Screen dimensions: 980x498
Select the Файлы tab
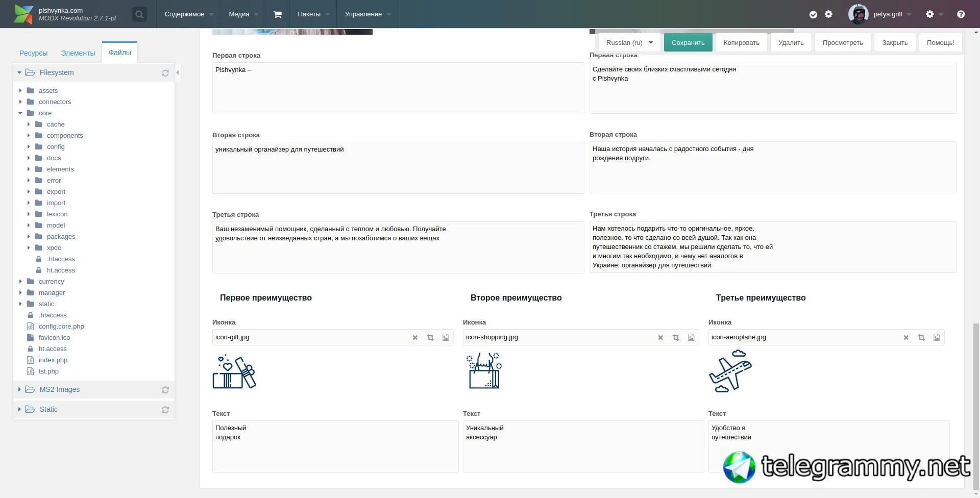[x=120, y=53]
